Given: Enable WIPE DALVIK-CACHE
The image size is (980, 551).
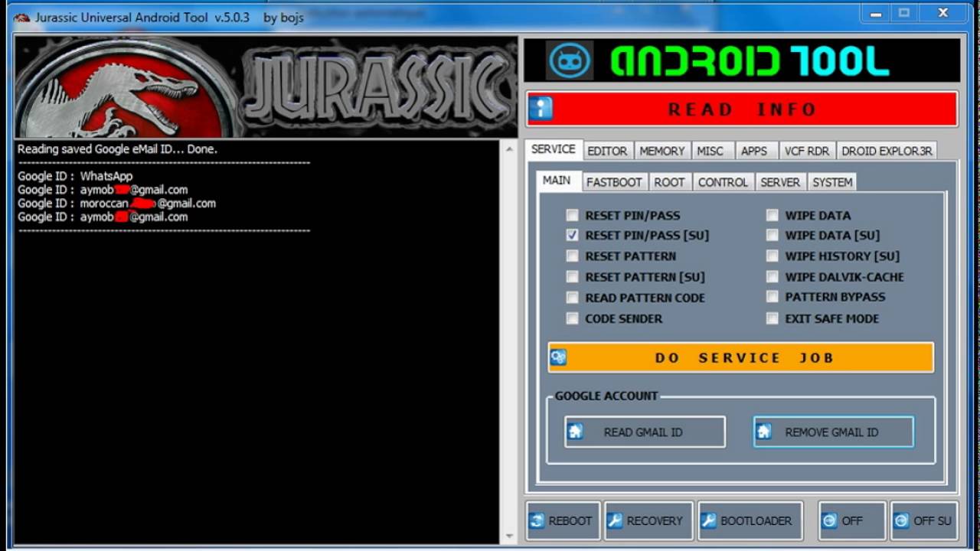Looking at the screenshot, I should (772, 276).
